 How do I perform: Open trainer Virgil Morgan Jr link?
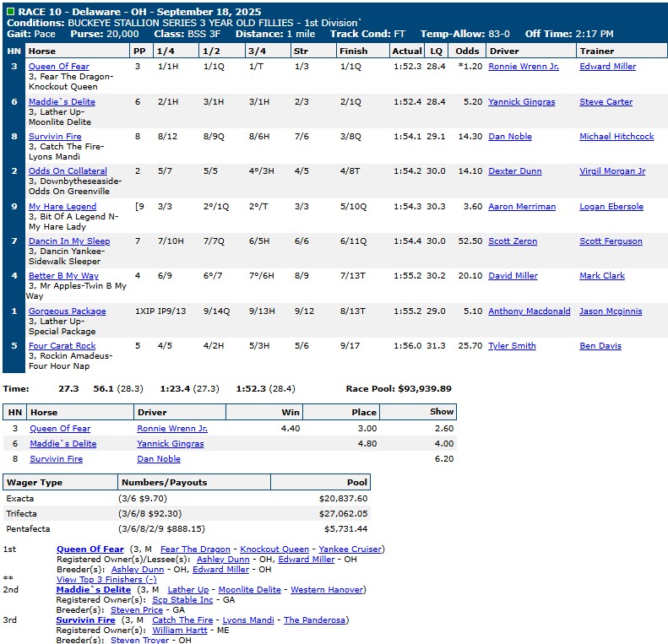click(612, 171)
